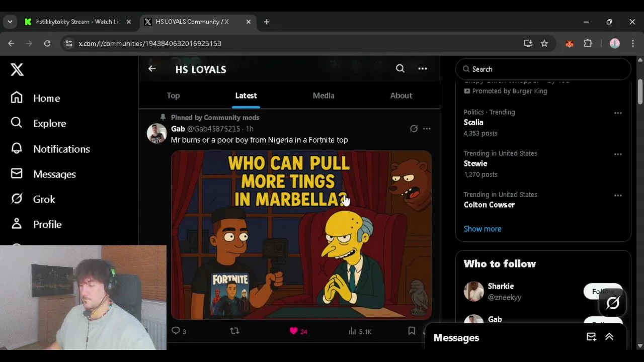This screenshot has width=644, height=362.
Task: Switch to the About tab
Action: click(401, 96)
